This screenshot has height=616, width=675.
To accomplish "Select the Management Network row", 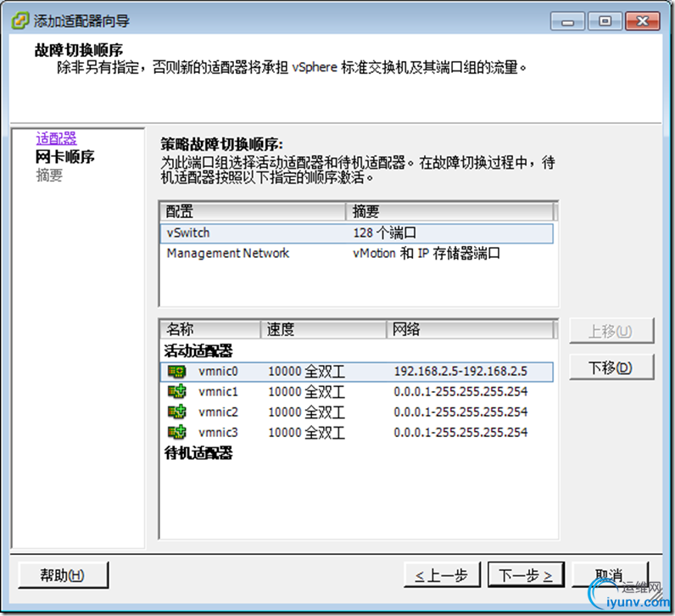I will pos(356,254).
